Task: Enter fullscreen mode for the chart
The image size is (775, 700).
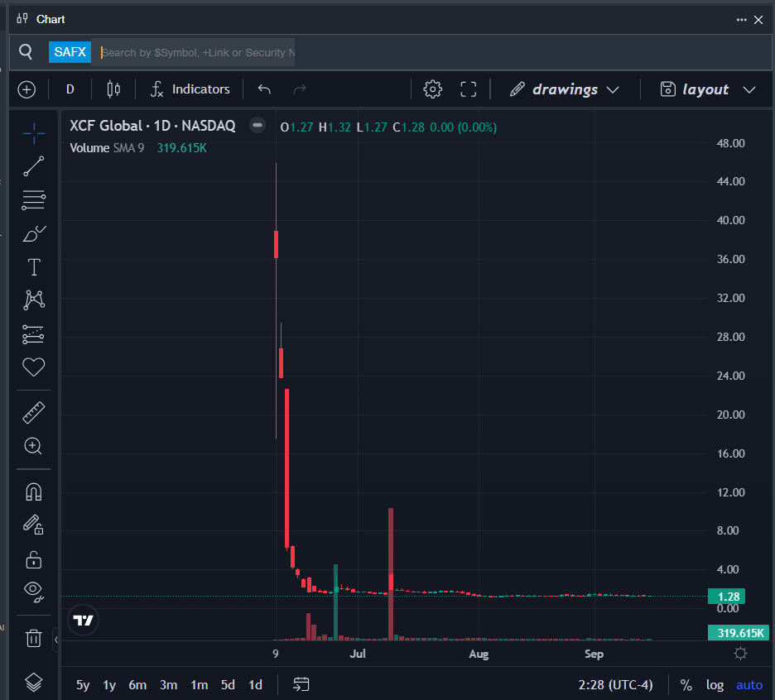Action: [468, 89]
